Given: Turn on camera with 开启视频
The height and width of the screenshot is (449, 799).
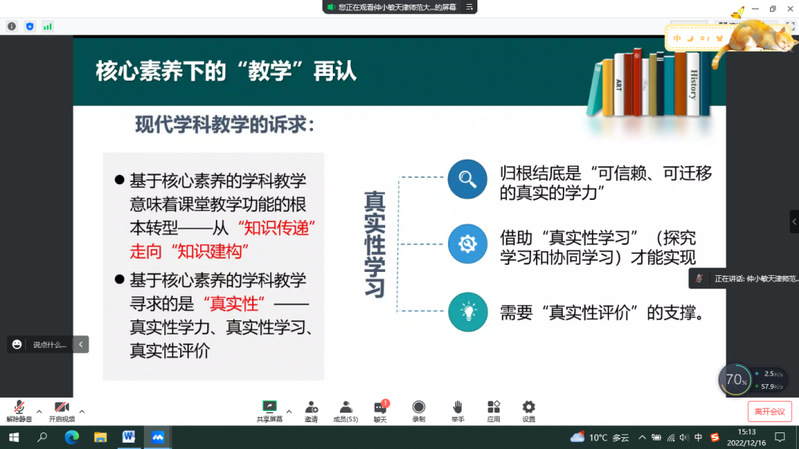Looking at the screenshot, I should point(61,410).
